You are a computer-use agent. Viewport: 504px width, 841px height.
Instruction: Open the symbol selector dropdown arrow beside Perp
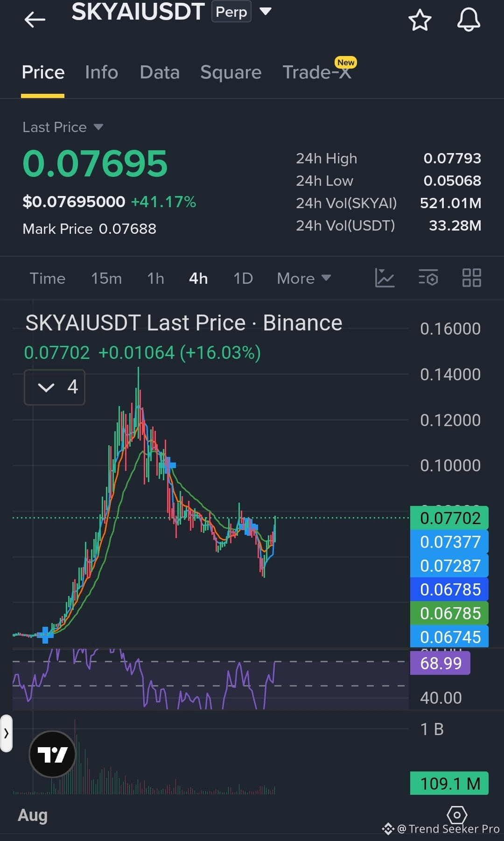pos(265,11)
